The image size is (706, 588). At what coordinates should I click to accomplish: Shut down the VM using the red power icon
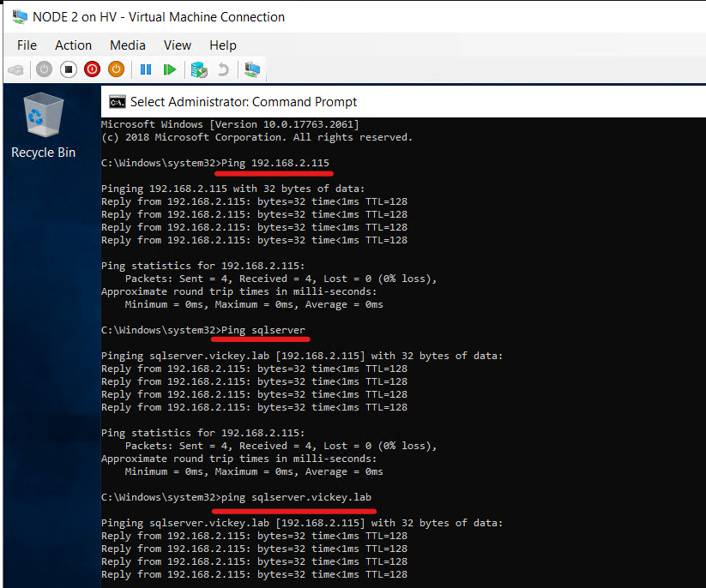(x=93, y=69)
